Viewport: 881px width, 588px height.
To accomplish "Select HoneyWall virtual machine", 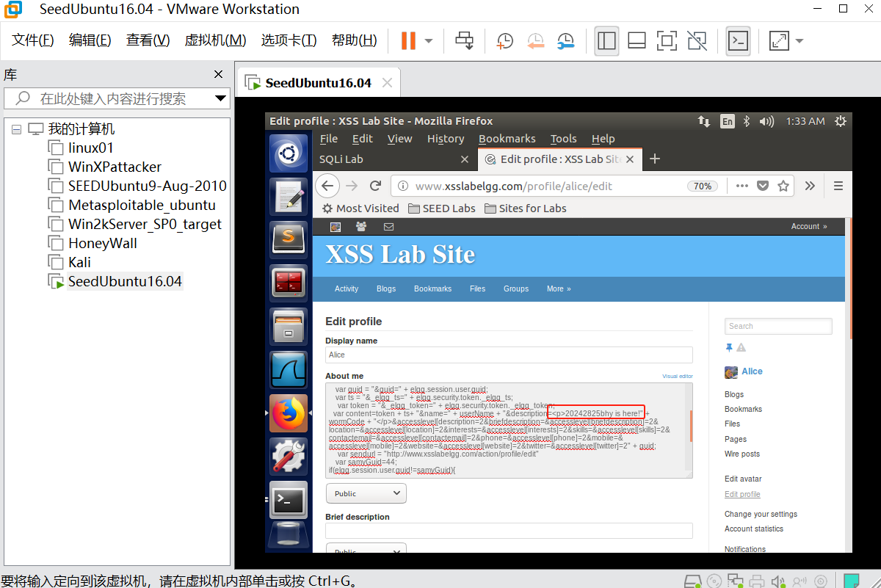I will (103, 243).
